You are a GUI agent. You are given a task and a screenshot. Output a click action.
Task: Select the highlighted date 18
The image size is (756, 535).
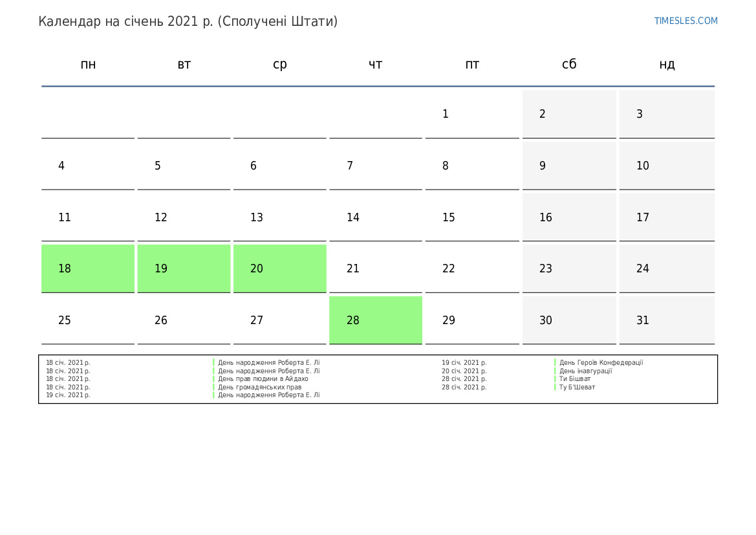(88, 268)
